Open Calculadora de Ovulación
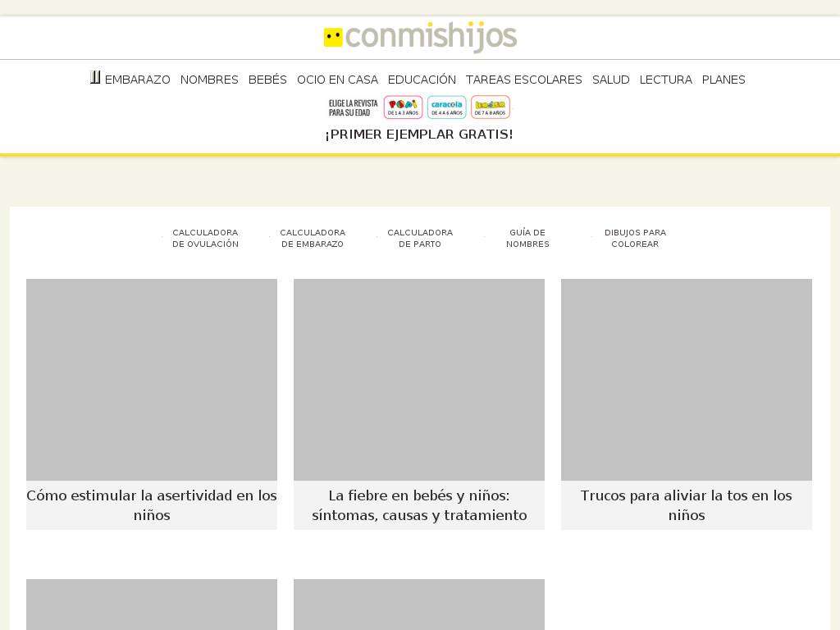The width and height of the screenshot is (840, 630). tap(205, 239)
